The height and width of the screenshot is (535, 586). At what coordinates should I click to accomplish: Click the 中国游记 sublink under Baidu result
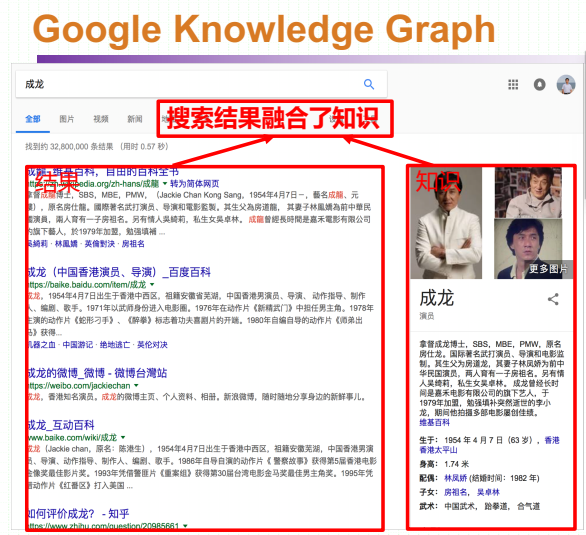coord(77,345)
